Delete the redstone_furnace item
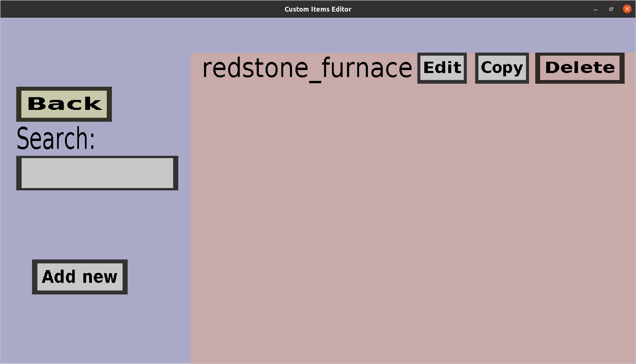Screen dimensions: 636x364 [x=580, y=68]
